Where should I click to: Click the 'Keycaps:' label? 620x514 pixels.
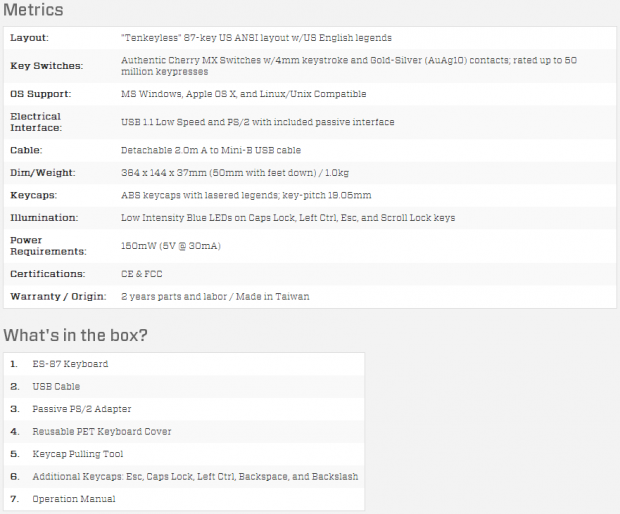(34, 195)
